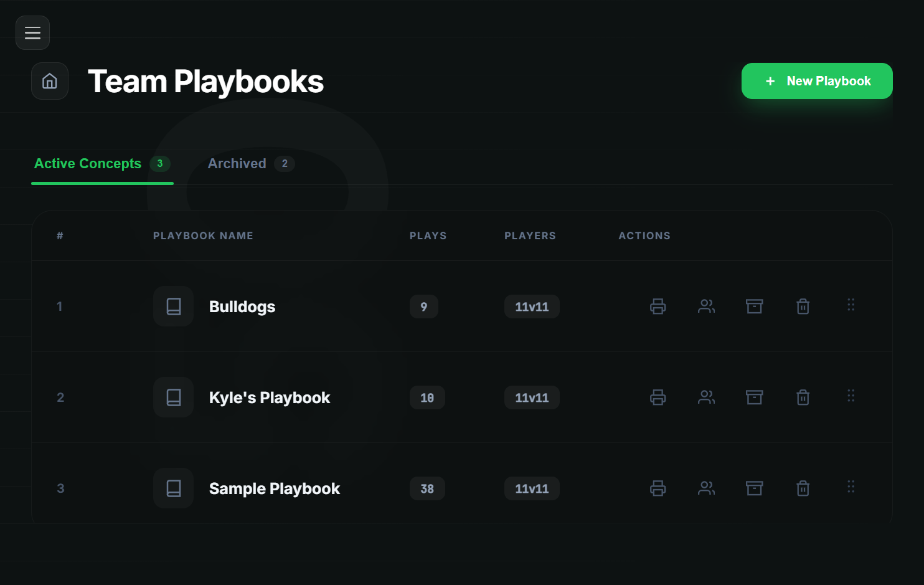Delete the Sample Playbook
924x585 pixels.
coord(803,488)
